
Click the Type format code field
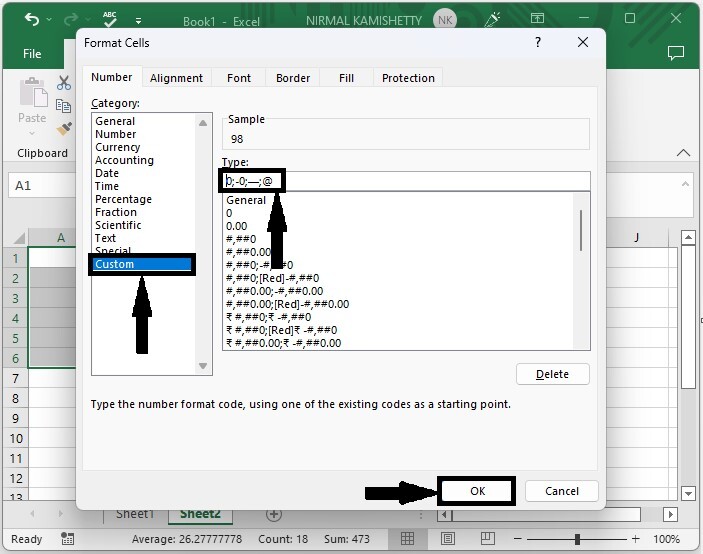406,181
